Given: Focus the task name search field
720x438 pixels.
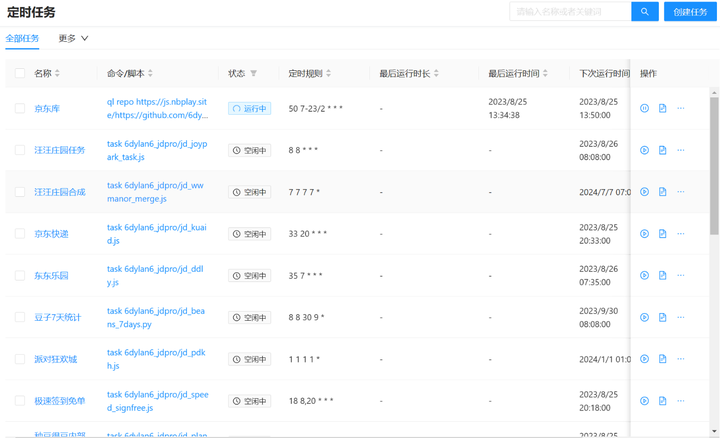Looking at the screenshot, I should (570, 11).
